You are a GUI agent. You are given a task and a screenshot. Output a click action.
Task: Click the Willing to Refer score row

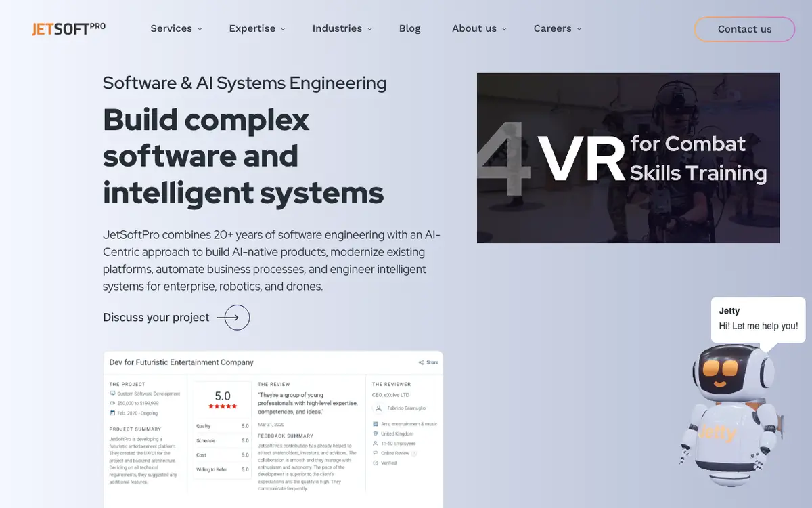pyautogui.click(x=223, y=469)
